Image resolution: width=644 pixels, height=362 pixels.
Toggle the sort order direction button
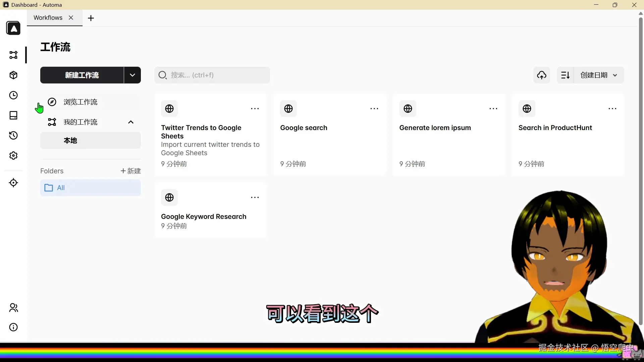pyautogui.click(x=565, y=75)
